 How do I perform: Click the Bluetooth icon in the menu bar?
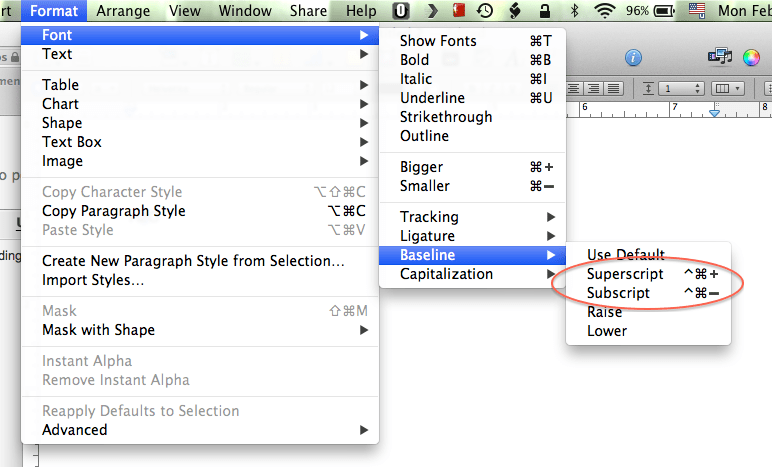click(574, 11)
